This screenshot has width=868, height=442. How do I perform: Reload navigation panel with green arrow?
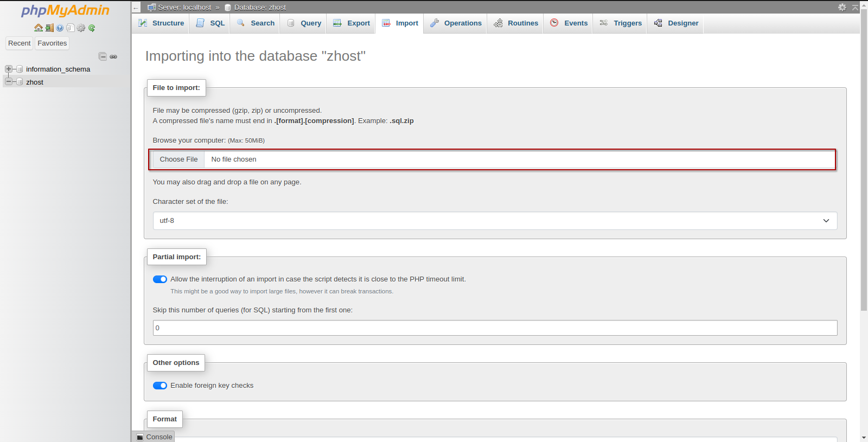click(x=92, y=28)
